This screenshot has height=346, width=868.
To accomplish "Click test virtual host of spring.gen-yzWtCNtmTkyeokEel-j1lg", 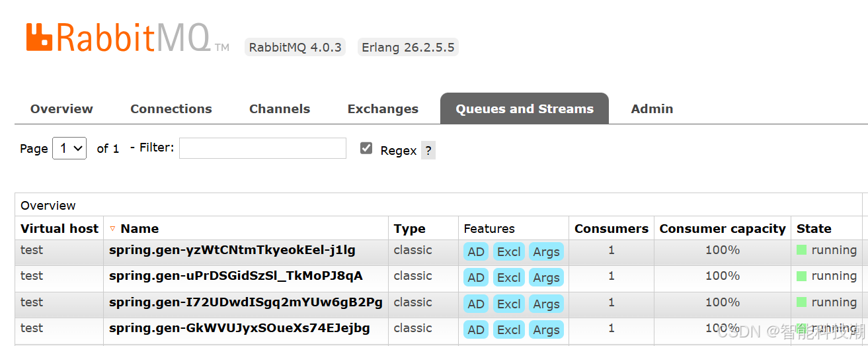I will pos(32,250).
